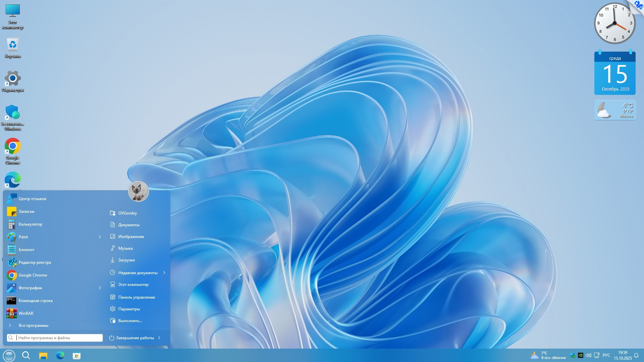Expand the Photos app submenu arrow

(x=100, y=288)
